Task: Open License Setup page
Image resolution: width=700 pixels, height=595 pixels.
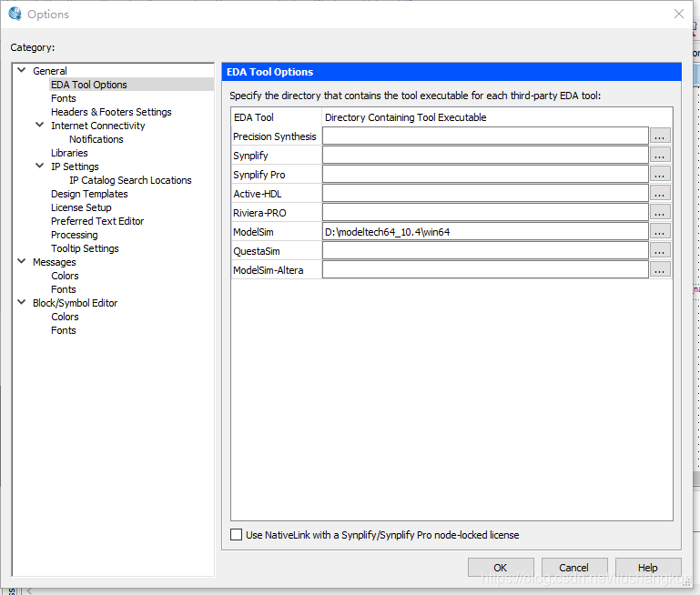Action: pyautogui.click(x=81, y=207)
